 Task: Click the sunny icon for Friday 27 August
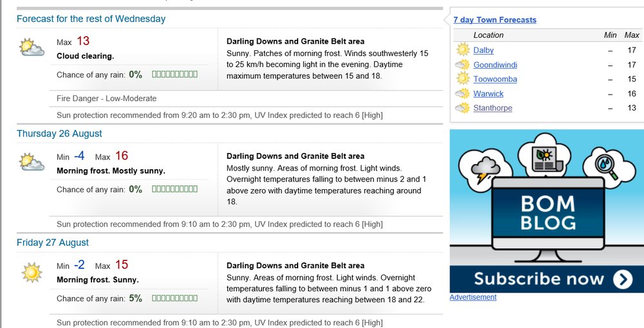(32, 272)
